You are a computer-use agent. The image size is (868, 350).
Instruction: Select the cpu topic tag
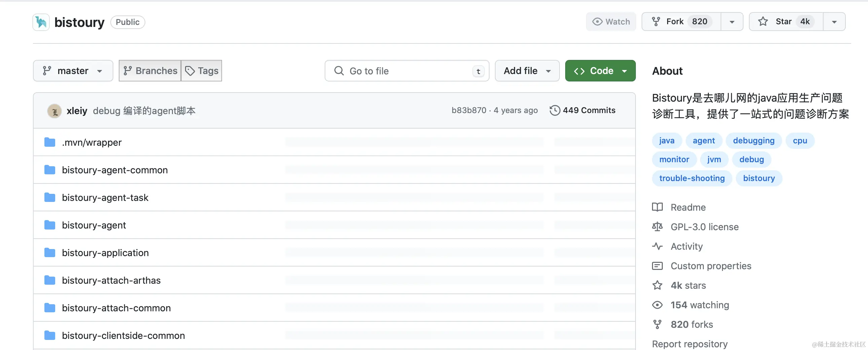coord(800,141)
